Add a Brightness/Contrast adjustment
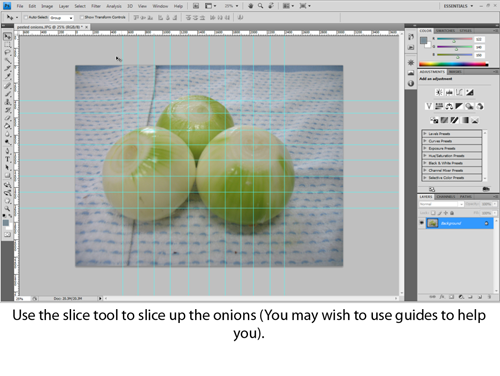Image resolution: width=500 pixels, height=376 pixels. tap(439, 92)
